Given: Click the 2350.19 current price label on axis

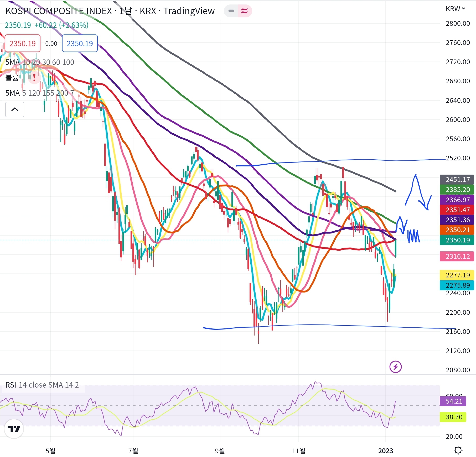Looking at the screenshot, I should click(457, 240).
